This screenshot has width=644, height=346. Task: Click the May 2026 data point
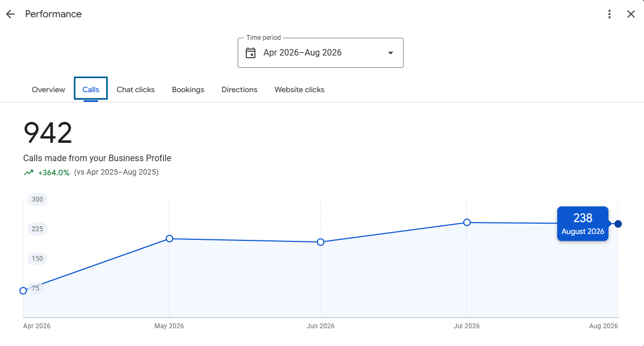pos(169,238)
